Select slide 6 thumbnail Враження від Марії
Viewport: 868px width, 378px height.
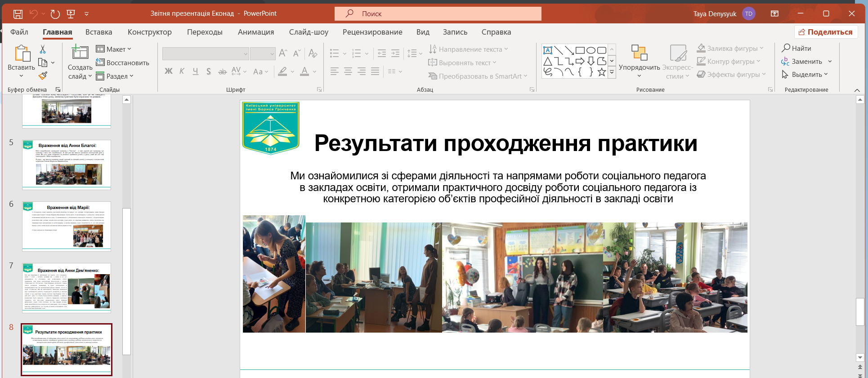[67, 227]
